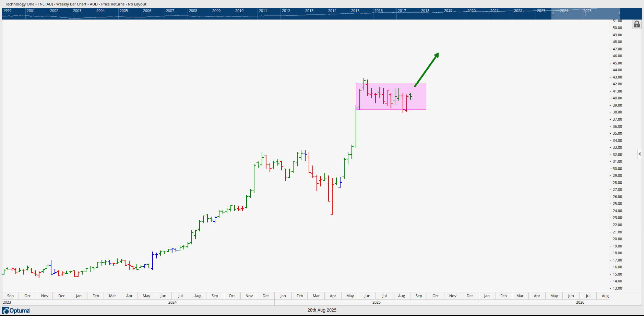Click the 28th Aug 2025 date label
The height and width of the screenshot is (316, 644).
[322, 310]
